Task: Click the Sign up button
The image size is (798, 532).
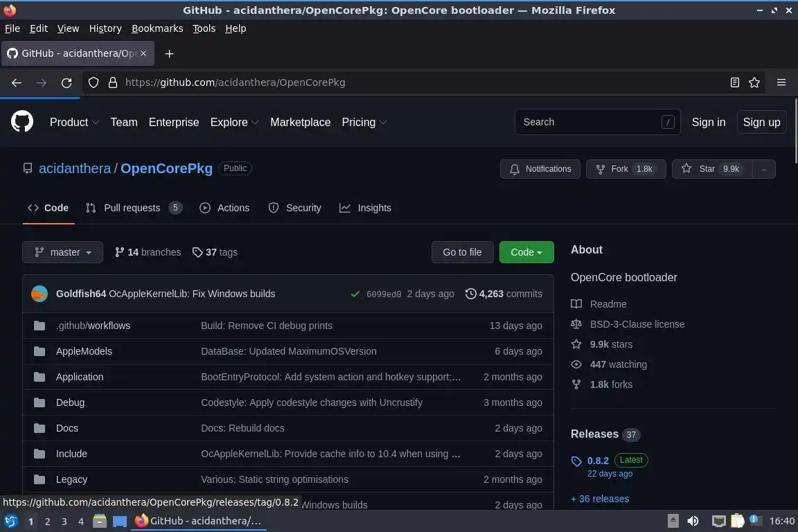Action: (761, 122)
